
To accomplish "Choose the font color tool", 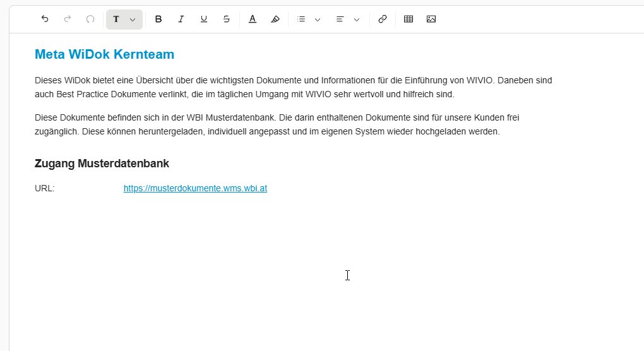I will [x=253, y=19].
